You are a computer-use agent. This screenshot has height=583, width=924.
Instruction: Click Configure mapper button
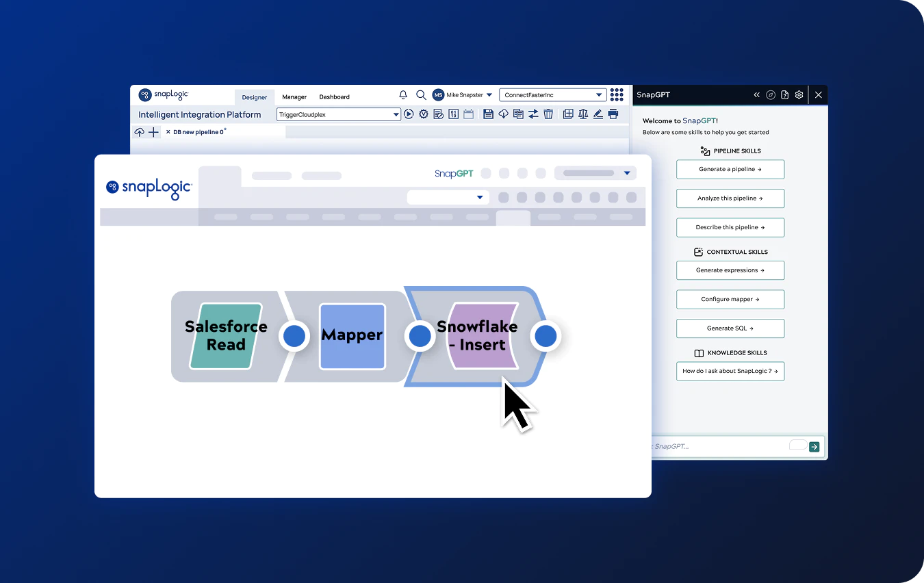point(730,299)
